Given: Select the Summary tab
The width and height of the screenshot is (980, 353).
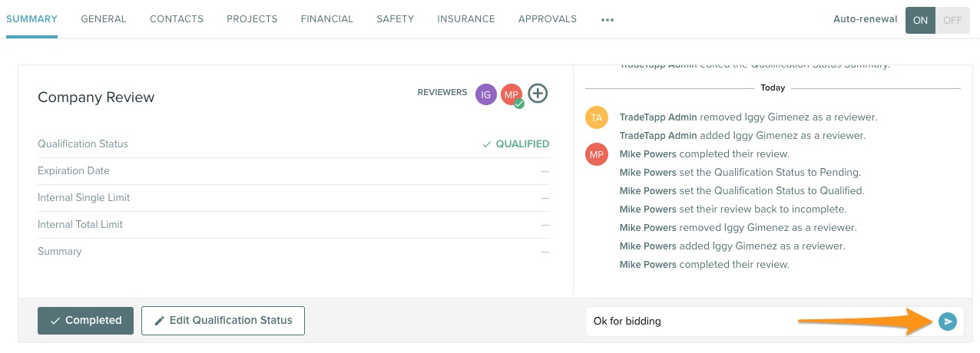Looking at the screenshot, I should coord(31,19).
